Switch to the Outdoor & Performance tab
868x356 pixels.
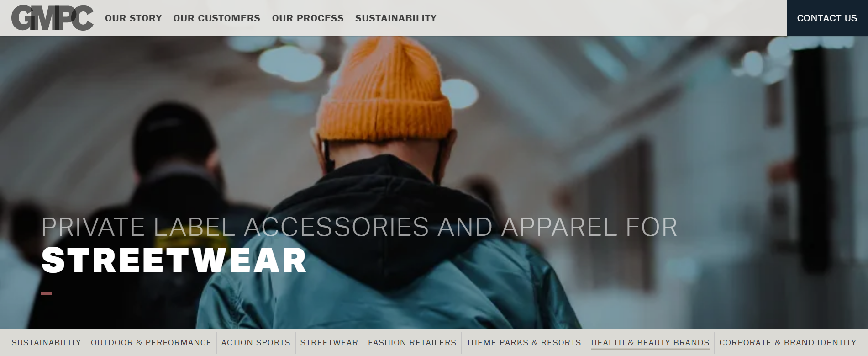tap(151, 343)
